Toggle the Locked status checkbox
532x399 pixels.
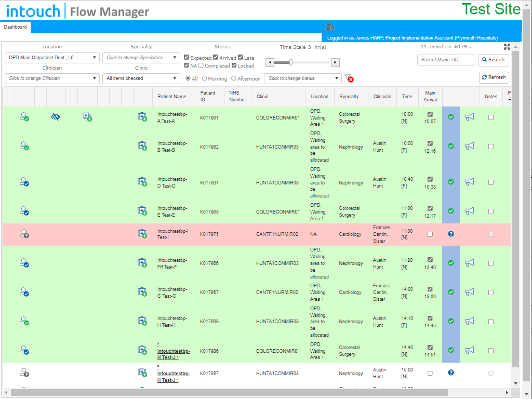coord(234,65)
